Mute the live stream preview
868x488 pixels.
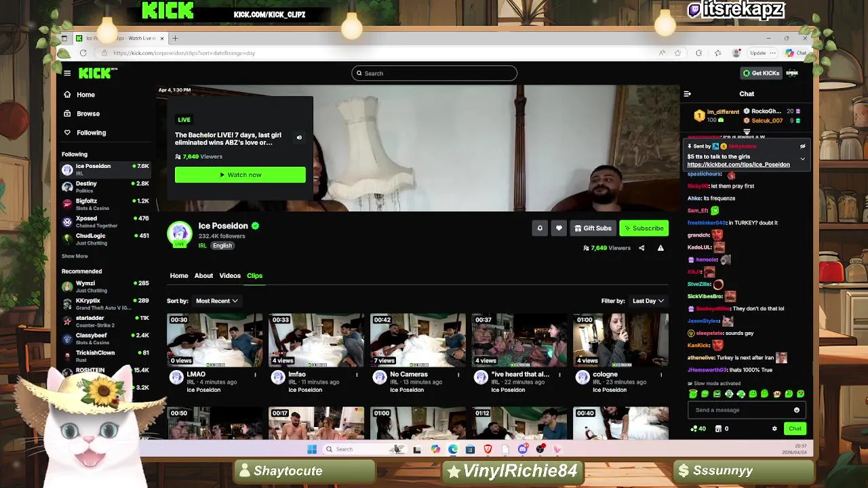click(299, 138)
